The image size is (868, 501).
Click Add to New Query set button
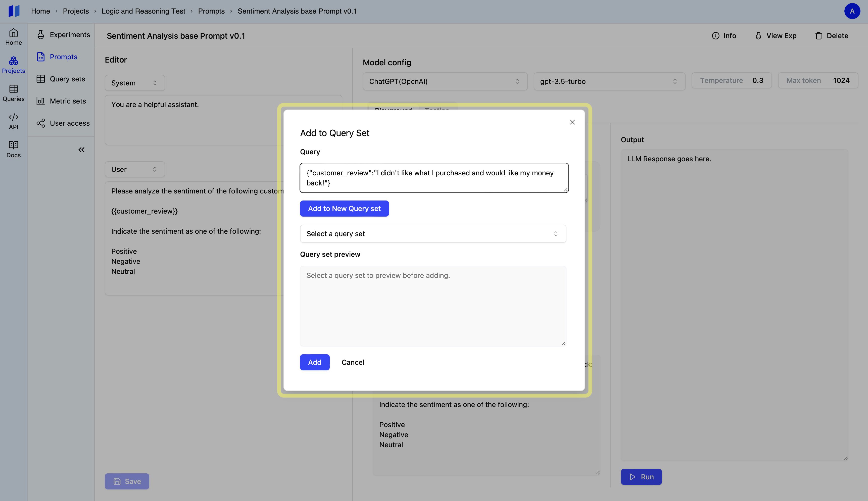pos(344,209)
